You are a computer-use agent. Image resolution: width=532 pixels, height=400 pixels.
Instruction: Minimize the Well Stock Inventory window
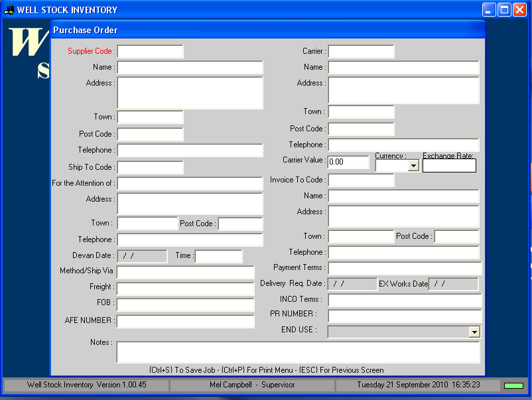489,10
